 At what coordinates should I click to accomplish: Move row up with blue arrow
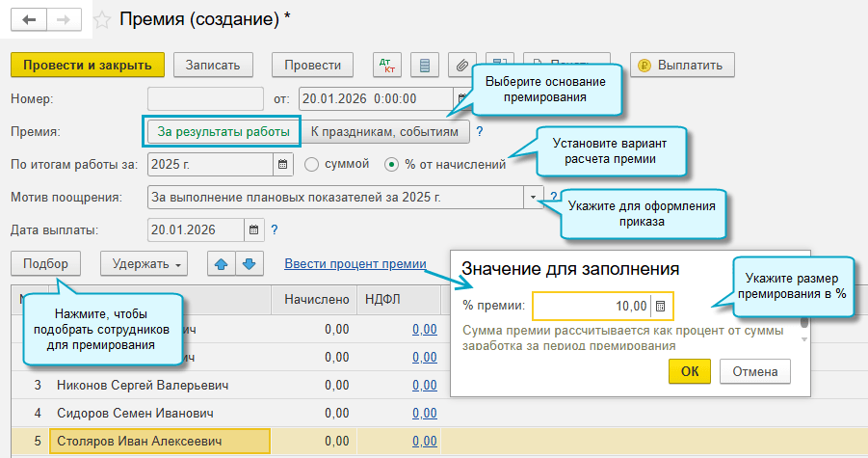[222, 263]
